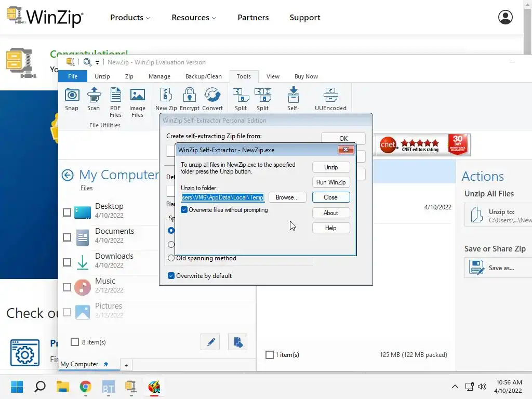Expand the Resources dropdown on website

click(194, 17)
